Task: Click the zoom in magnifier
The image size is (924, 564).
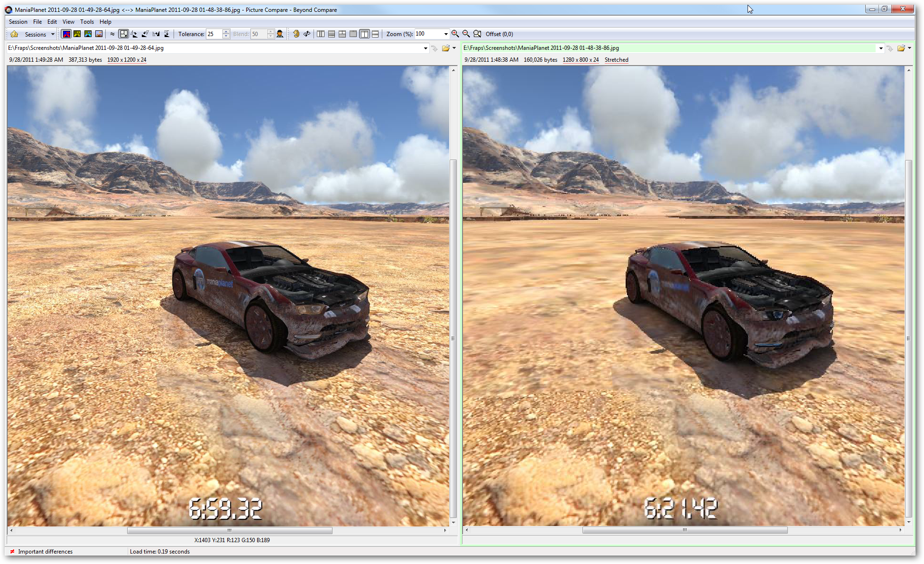Action: [x=455, y=34]
